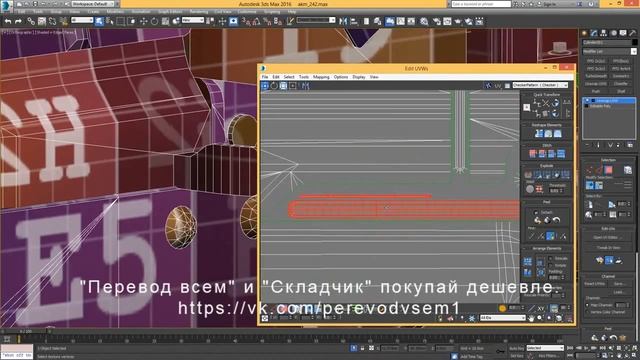Enable Rotate checkbox in Arrange Elements
640x360 pixels.
pos(550,265)
